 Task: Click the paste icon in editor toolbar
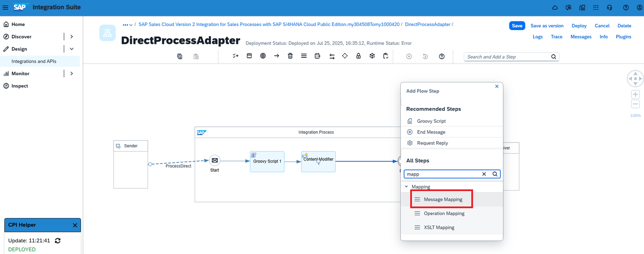[196, 56]
